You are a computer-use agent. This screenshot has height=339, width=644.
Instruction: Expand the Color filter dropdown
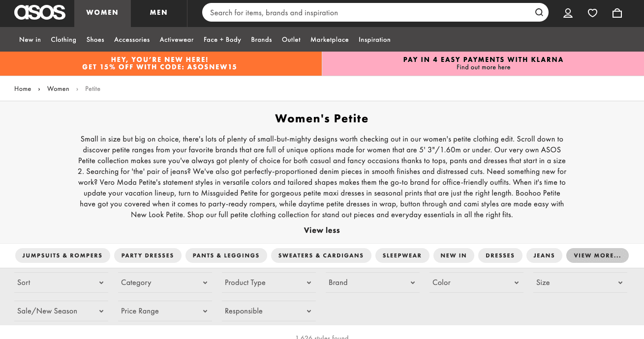(x=476, y=282)
